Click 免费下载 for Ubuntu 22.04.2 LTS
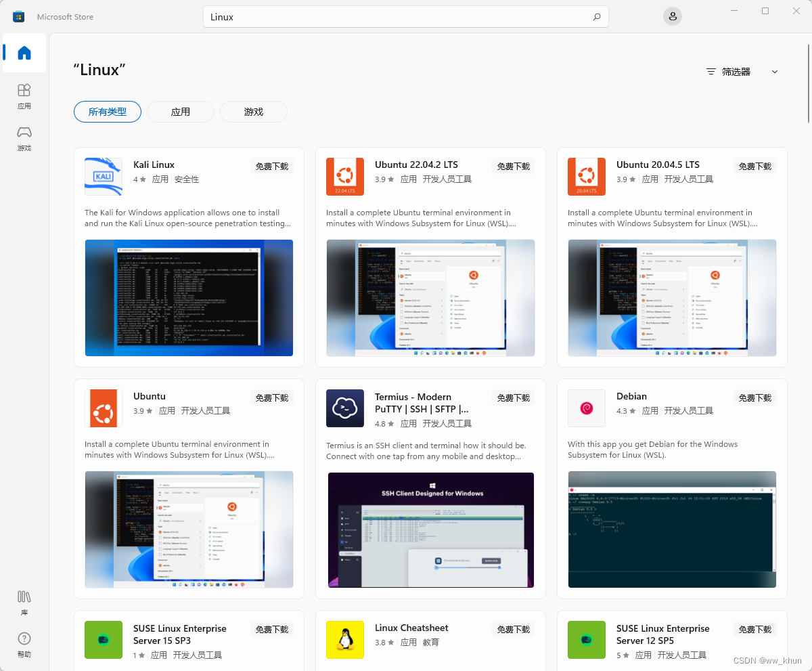This screenshot has width=812, height=671. point(514,166)
